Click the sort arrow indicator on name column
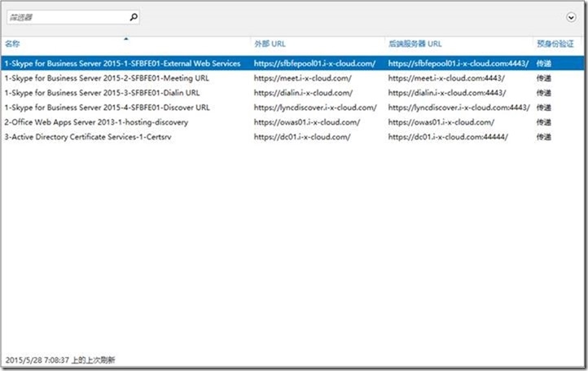This screenshot has width=588, height=371. click(126, 38)
